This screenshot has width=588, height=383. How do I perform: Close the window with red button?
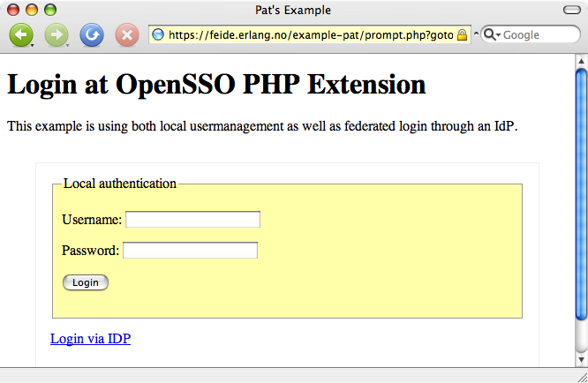click(13, 10)
